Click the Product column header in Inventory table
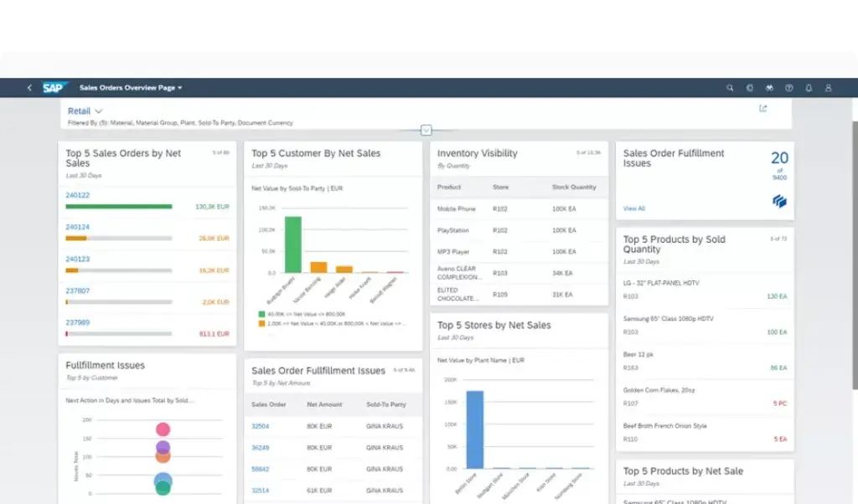This screenshot has height=504, width=858. click(449, 187)
